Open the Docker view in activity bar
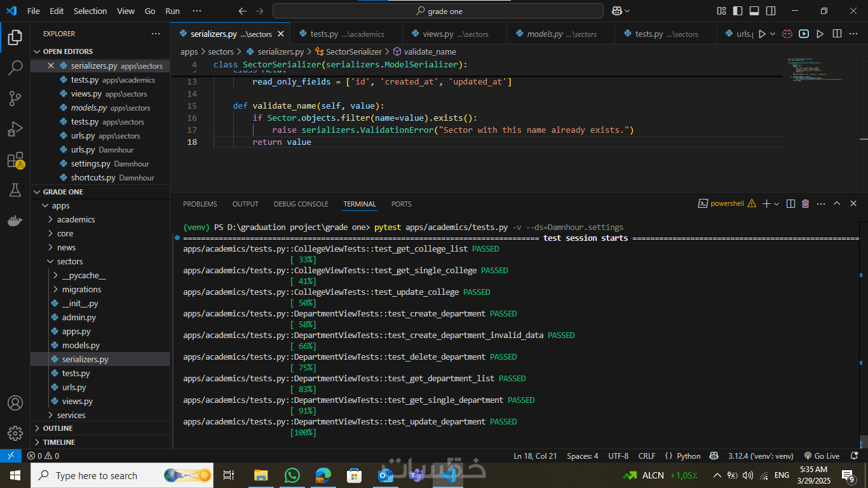The width and height of the screenshot is (868, 488). coord(15,220)
